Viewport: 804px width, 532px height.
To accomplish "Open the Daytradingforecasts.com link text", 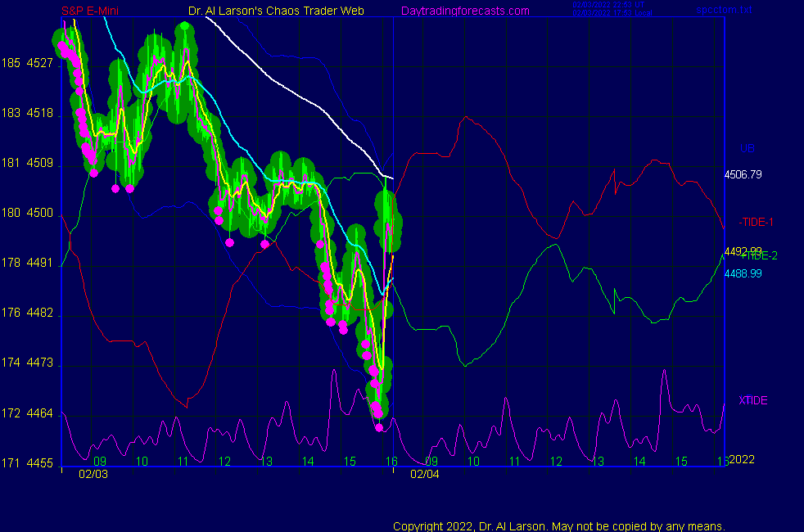I will [465, 11].
